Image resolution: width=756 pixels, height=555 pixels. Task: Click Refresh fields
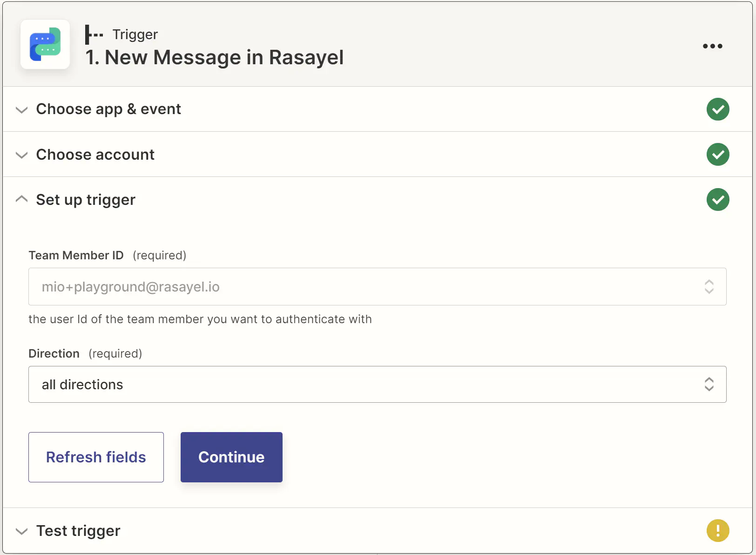pos(96,457)
